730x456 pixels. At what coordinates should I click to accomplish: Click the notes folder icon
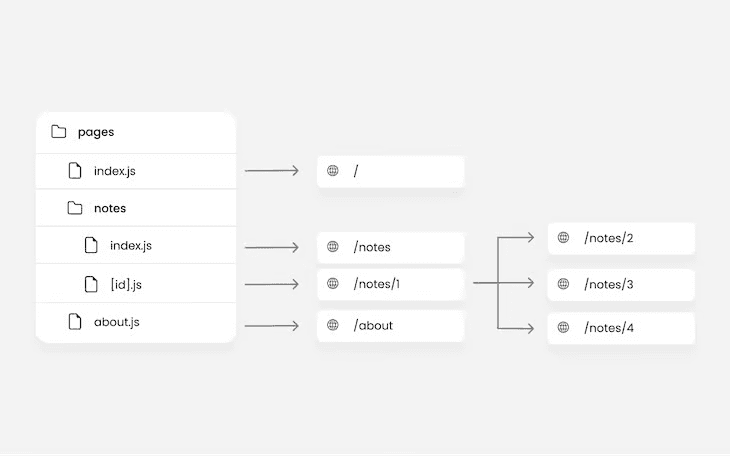pos(75,209)
